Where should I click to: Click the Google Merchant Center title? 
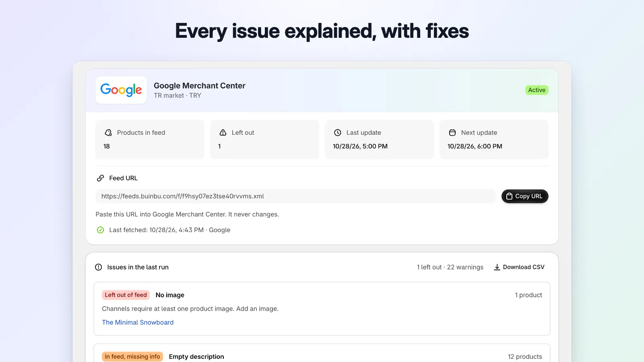point(200,86)
